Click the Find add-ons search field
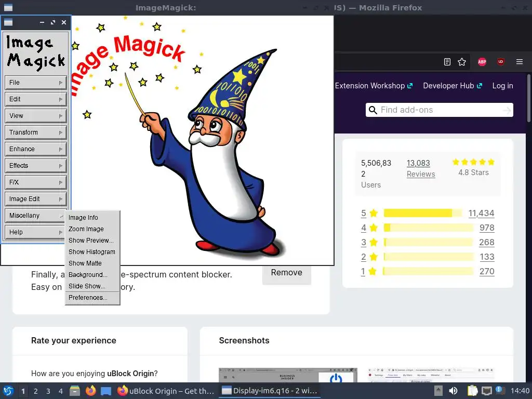 [440, 110]
